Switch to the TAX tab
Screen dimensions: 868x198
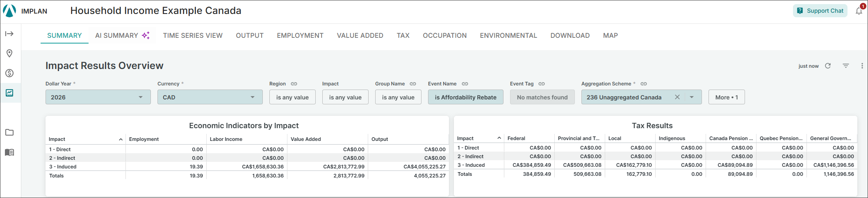(403, 35)
